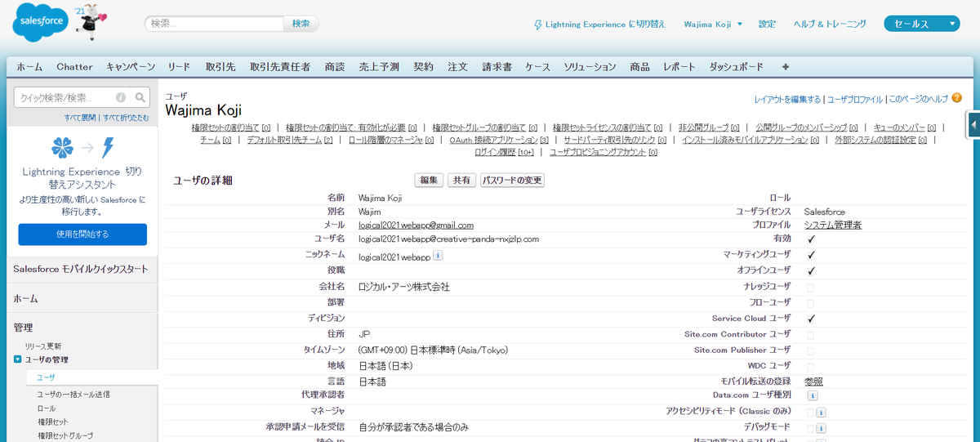Toggle the マーケティングユーザ checkbox
This screenshot has height=442, width=980.
point(811,255)
